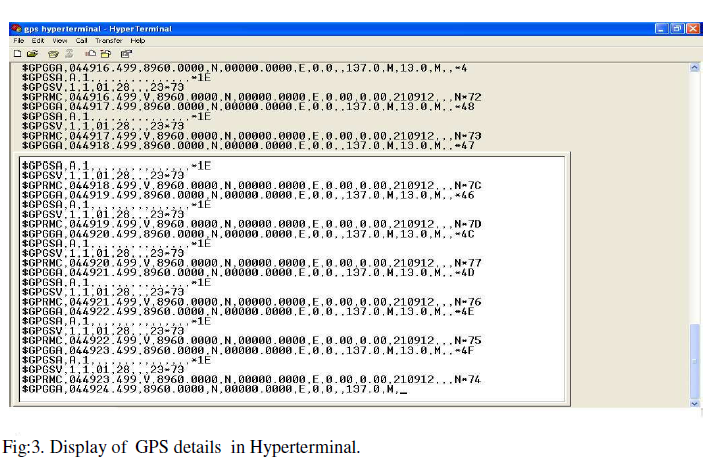Restore down the HyperTerminal window
Viewport: 709px width, 470px height.
pos(677,28)
